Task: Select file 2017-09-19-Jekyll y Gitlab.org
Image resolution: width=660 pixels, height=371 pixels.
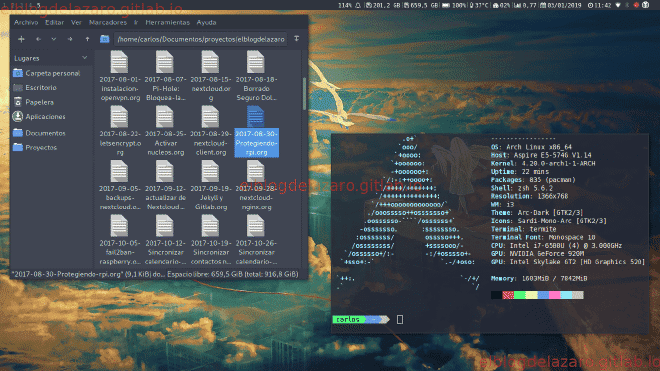Action: 211,185
